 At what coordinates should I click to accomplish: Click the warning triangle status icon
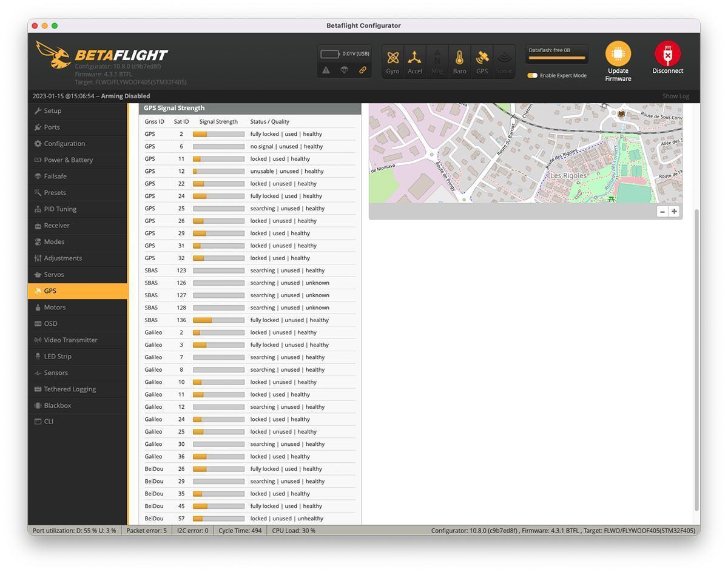326,70
